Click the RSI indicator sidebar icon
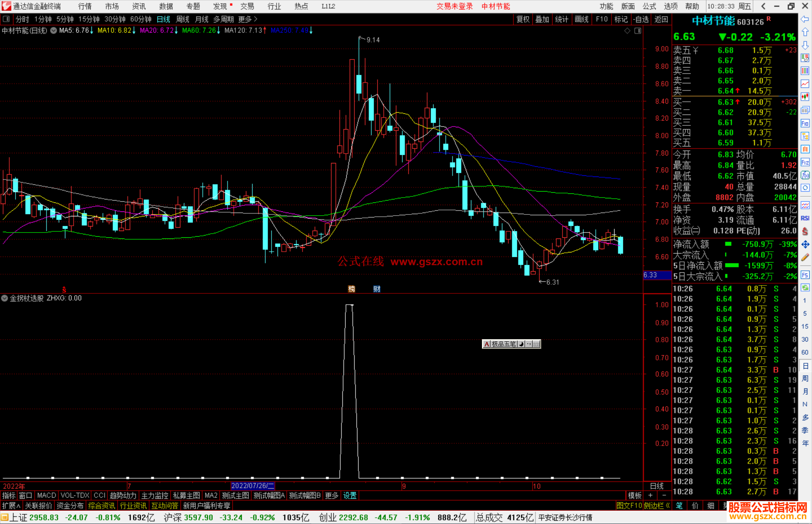Screen dimensions: 812x524 coord(804,218)
